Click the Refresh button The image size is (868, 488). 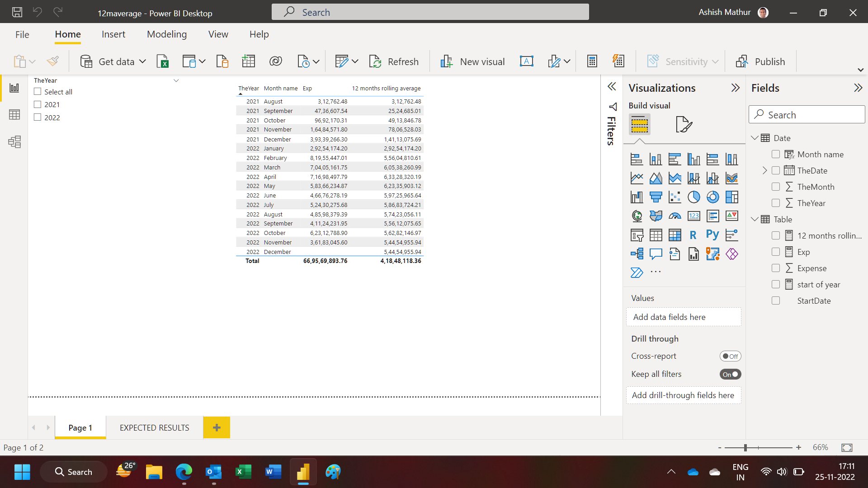coord(394,61)
